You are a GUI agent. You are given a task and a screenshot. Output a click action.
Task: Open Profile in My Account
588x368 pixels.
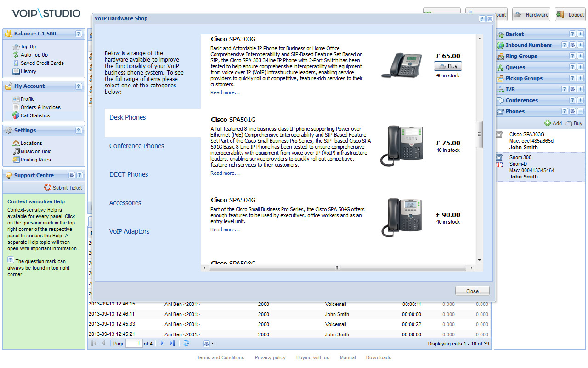click(x=27, y=99)
